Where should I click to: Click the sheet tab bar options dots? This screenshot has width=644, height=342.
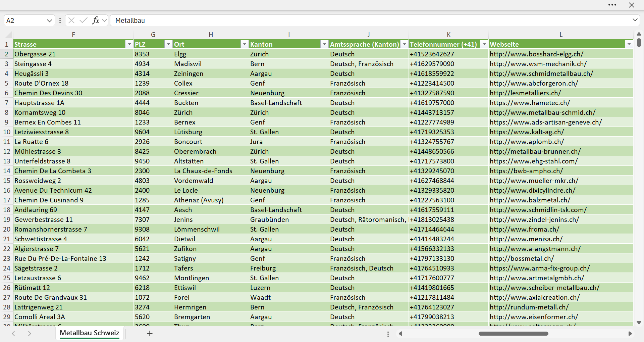coord(388,334)
